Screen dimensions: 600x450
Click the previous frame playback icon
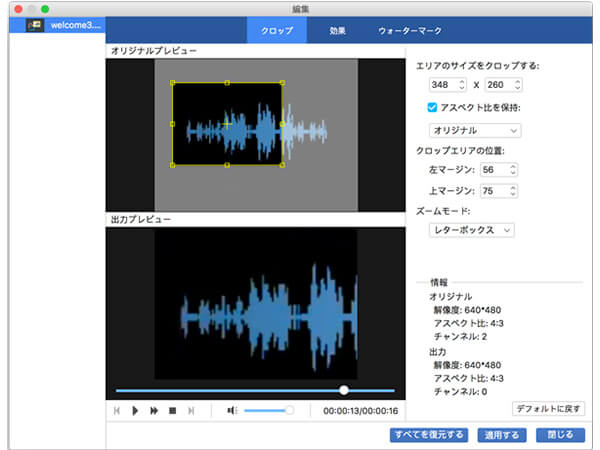(x=117, y=411)
